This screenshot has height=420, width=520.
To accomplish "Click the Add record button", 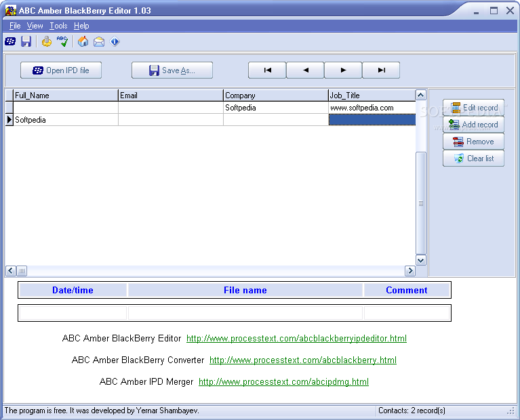I will pyautogui.click(x=474, y=125).
